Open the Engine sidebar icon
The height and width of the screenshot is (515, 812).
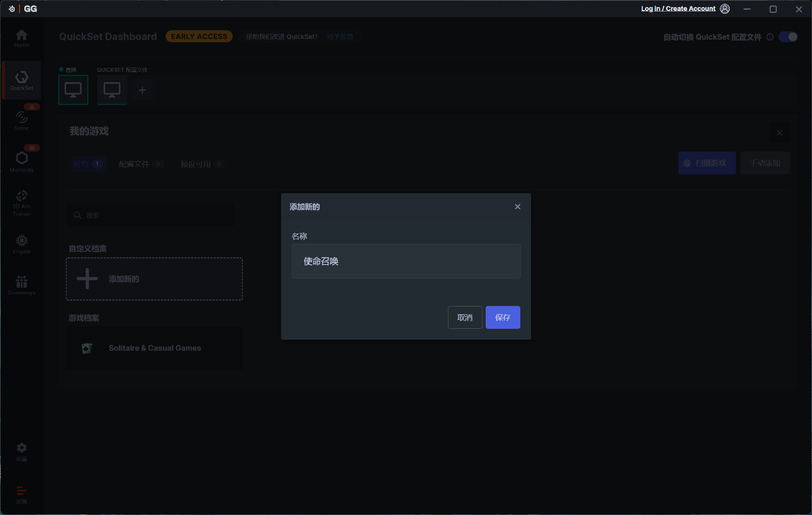click(x=22, y=244)
